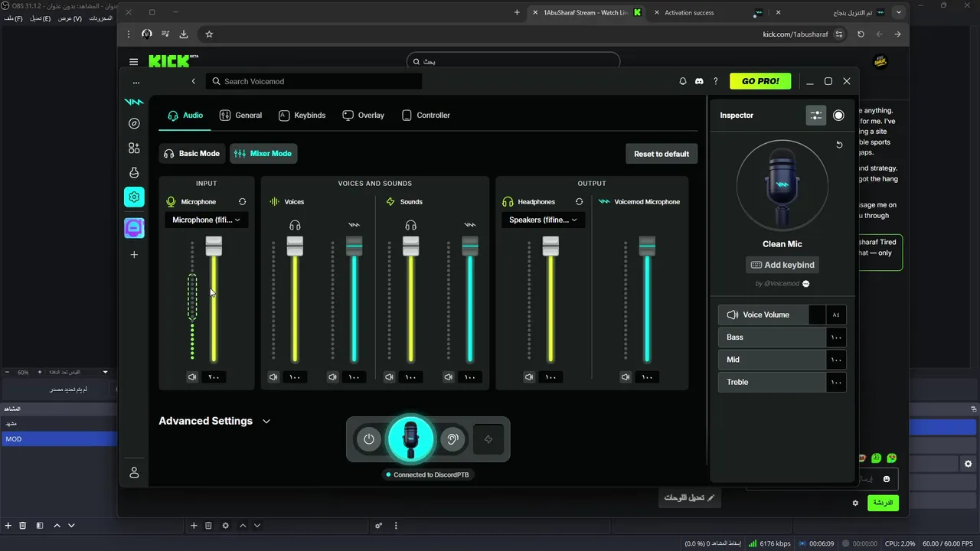Select Basic Mode
The height and width of the screenshot is (551, 980).
pos(191,154)
